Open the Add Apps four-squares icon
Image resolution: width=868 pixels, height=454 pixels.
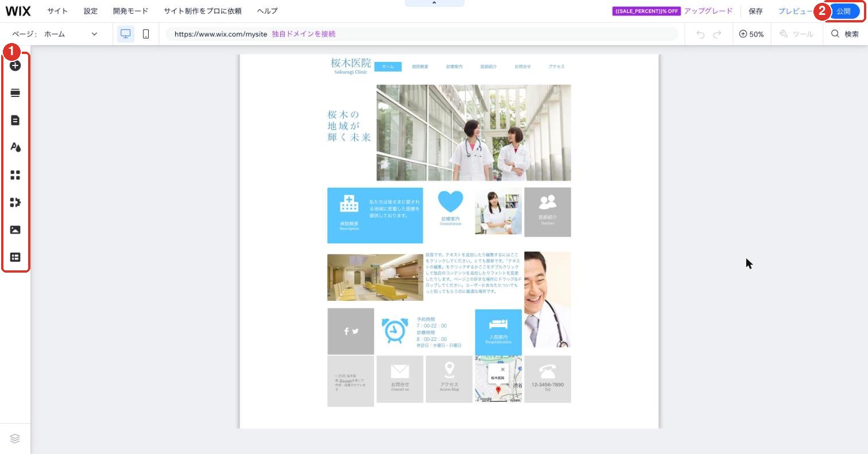pos(15,175)
